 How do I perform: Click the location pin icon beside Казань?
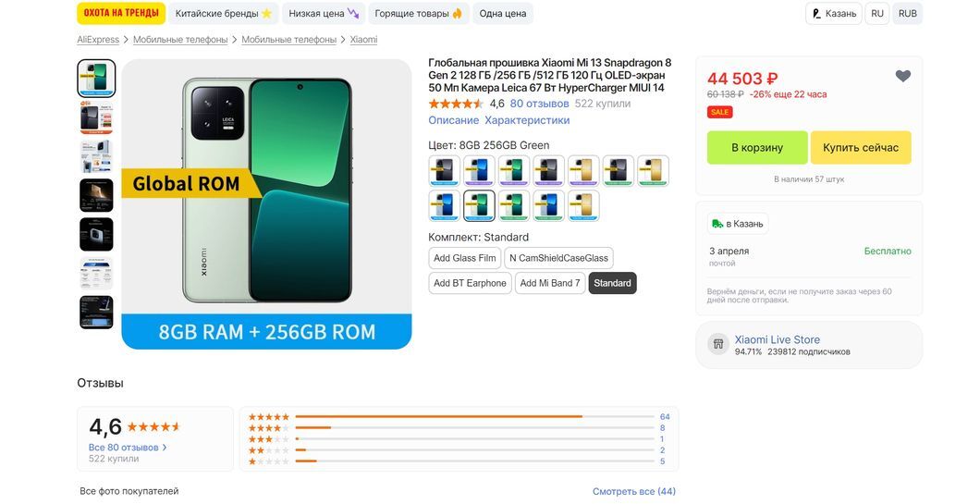[816, 14]
